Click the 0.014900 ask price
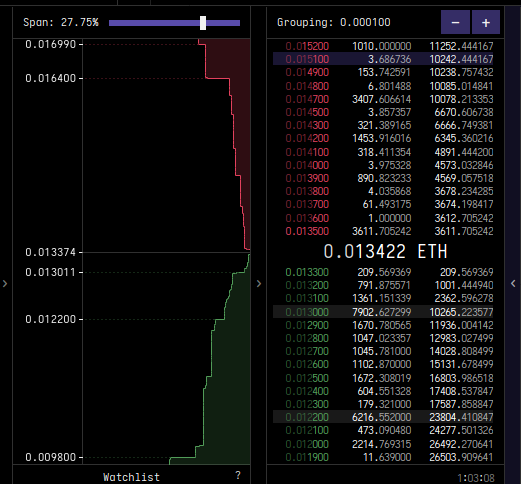Viewport: 521px width, 484px height. point(307,72)
